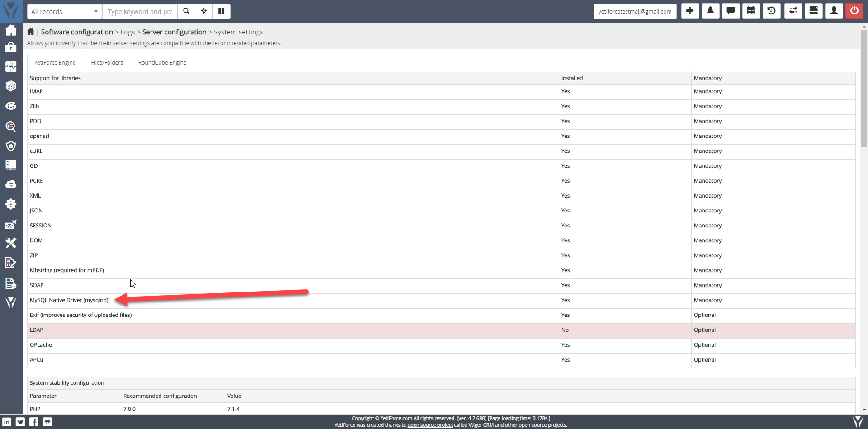Screen dimensions: 868x429
Task: Click the OPcache row label
Action: (x=41, y=345)
